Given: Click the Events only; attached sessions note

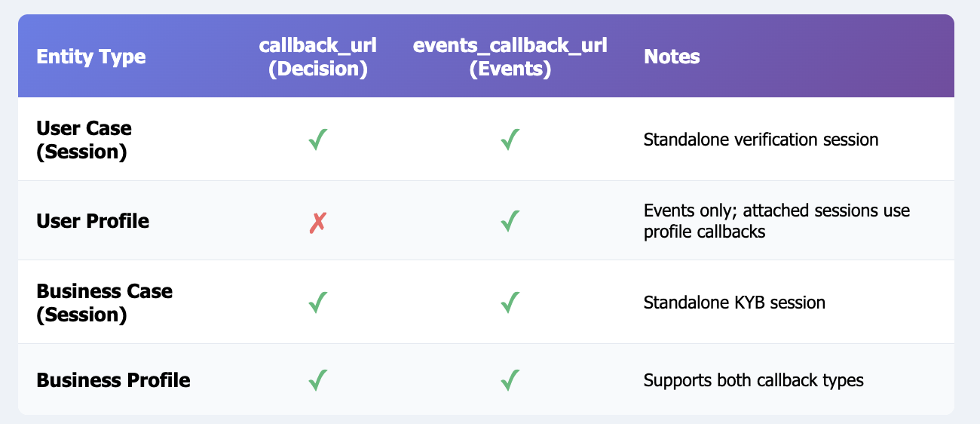Looking at the screenshot, I should [776, 221].
